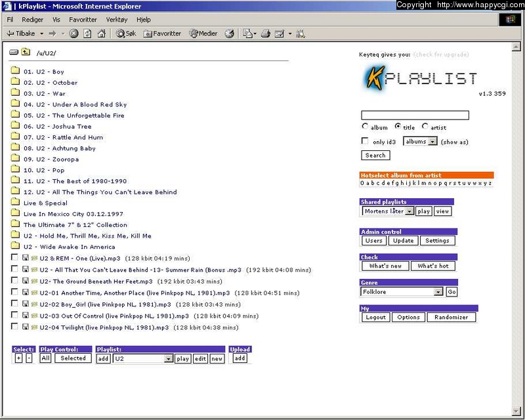This screenshot has height=420, width=525.
Task: Tick checkbox for U2-01 Another Time, Another Place
Action: [x=14, y=292]
